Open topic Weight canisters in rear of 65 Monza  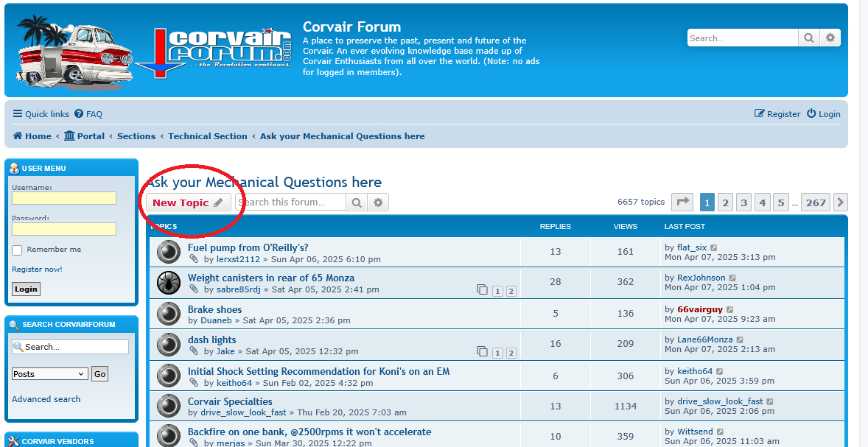[x=271, y=278]
